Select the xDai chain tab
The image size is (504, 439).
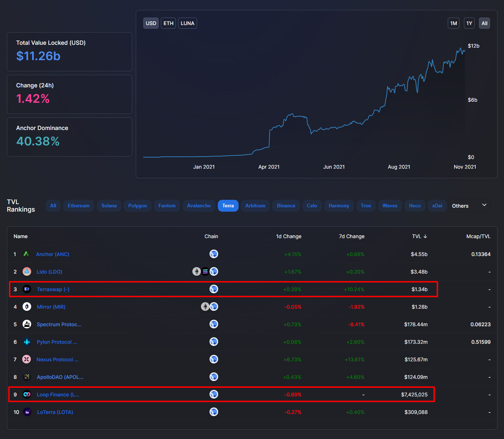pyautogui.click(x=437, y=206)
